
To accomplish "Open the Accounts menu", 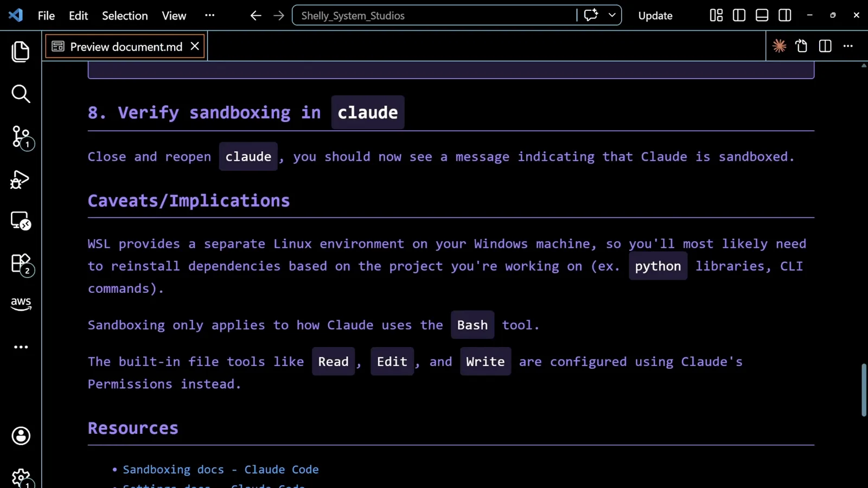I will 21,435.
